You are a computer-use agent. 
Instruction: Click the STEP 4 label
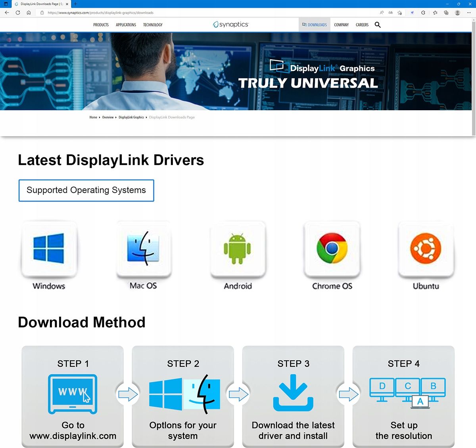403,364
